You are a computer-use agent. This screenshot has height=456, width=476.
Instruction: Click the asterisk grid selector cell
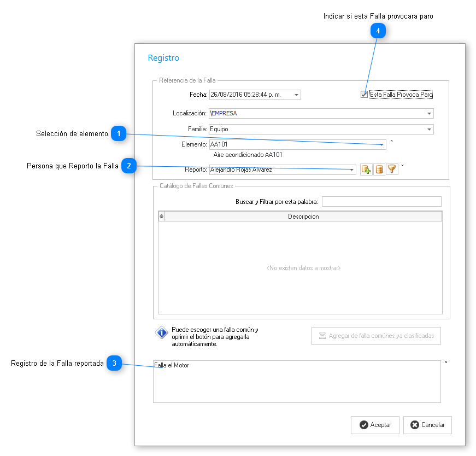161,217
